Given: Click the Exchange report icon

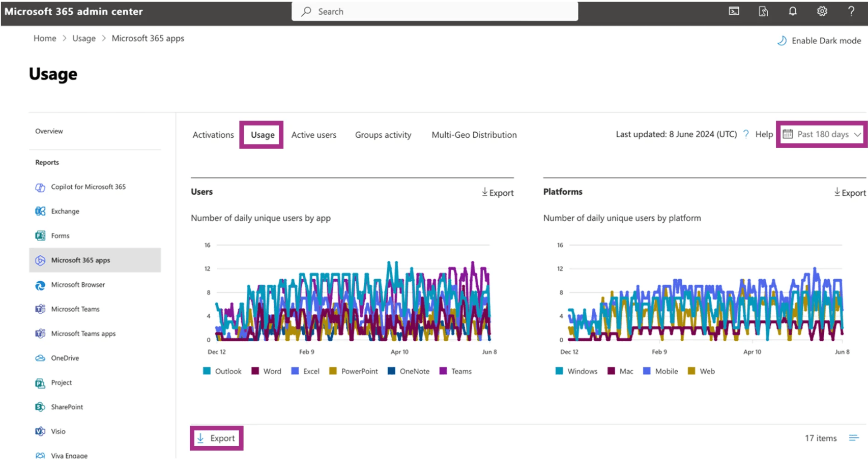Looking at the screenshot, I should [x=40, y=212].
